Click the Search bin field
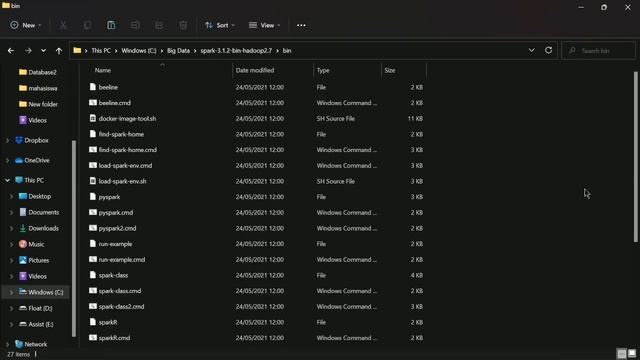Viewport: 640px width, 360px height. click(598, 51)
